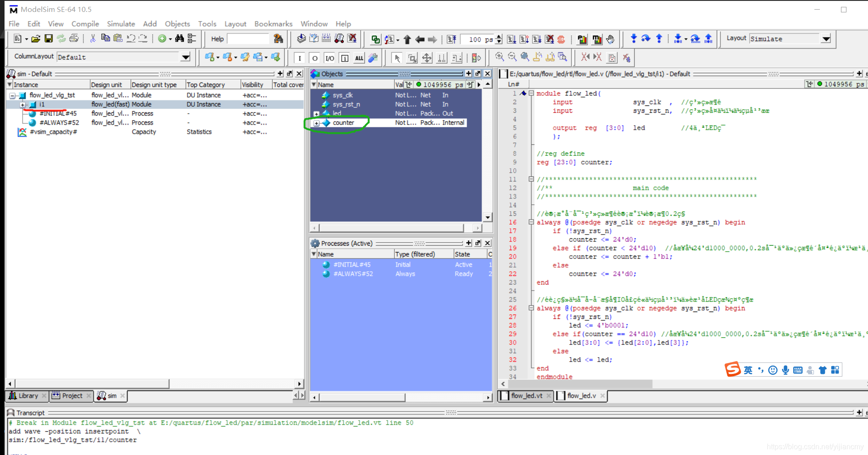Click the Help search person icon
The height and width of the screenshot is (455, 868).
(278, 39)
